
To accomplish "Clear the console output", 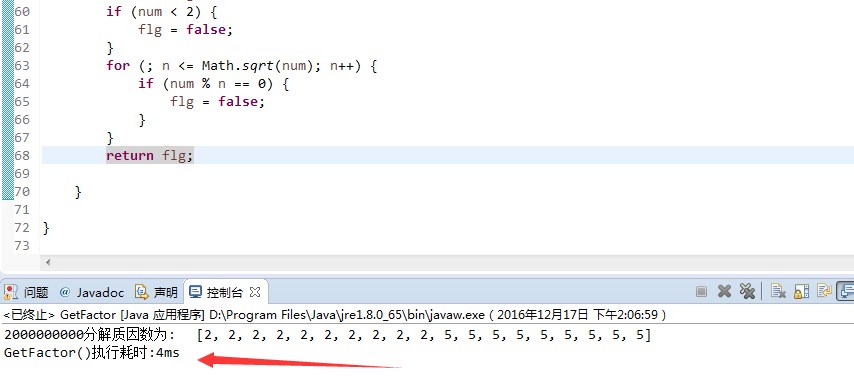I will click(x=778, y=292).
